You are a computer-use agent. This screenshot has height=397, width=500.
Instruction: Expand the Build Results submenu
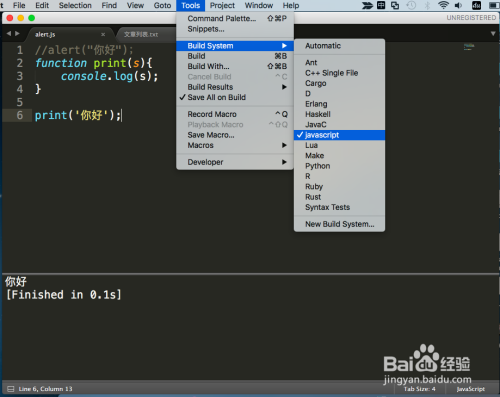click(x=235, y=87)
